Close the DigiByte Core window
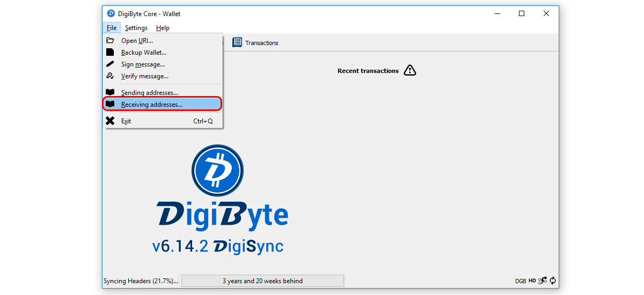This screenshot has height=295, width=644. click(546, 14)
